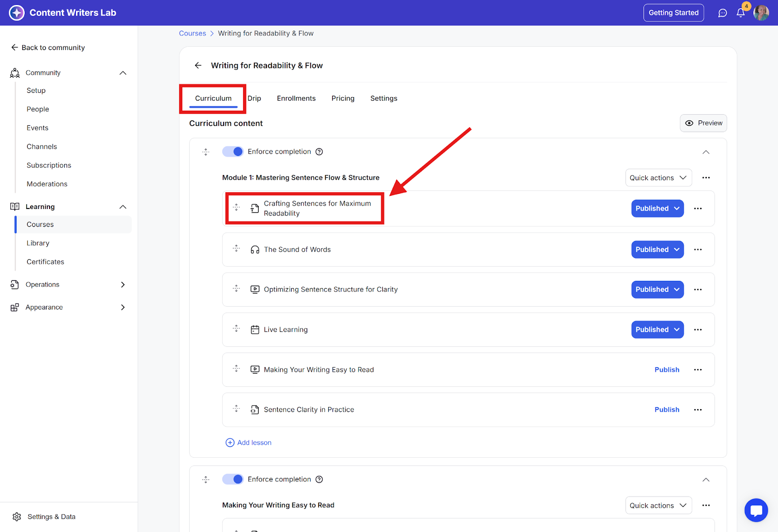Image resolution: width=778 pixels, height=532 pixels.
Task: Click the user profile avatar
Action: 761,13
